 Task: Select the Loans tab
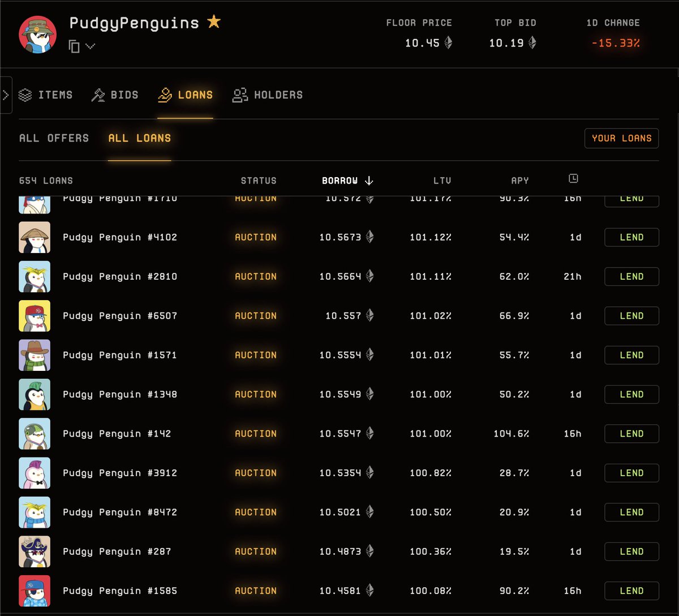tap(185, 95)
